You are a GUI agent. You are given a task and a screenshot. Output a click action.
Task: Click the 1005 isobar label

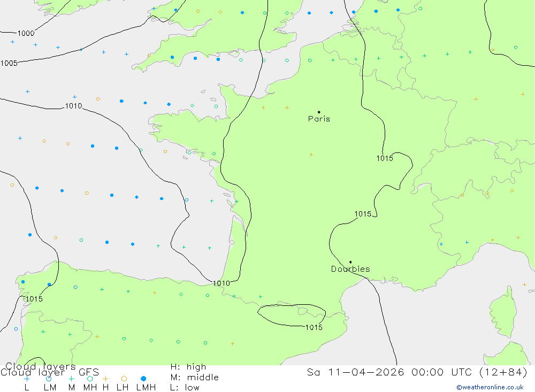point(9,63)
